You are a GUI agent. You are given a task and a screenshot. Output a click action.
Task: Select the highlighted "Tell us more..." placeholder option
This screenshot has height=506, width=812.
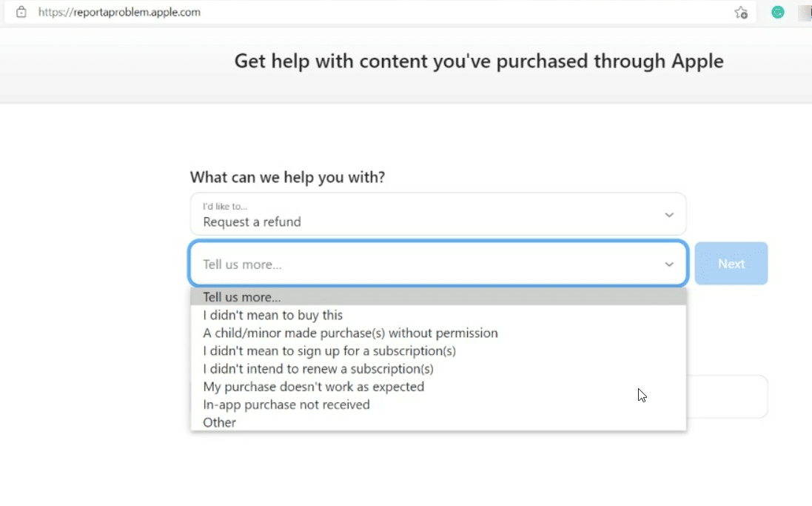point(242,297)
